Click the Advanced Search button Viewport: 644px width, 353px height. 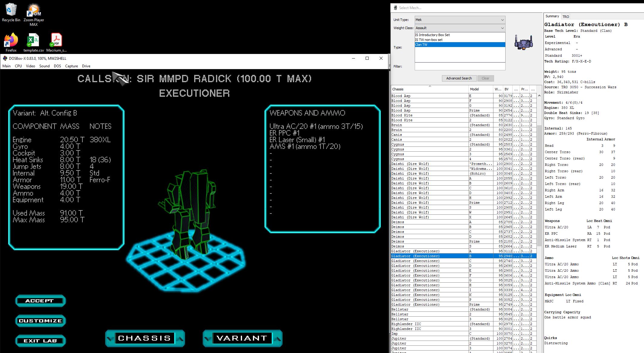(x=459, y=78)
